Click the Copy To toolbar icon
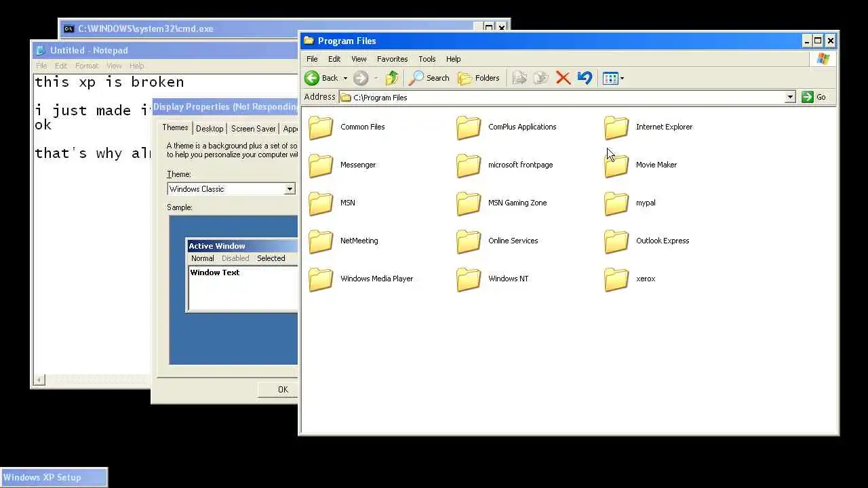Image resolution: width=868 pixels, height=488 pixels. [541, 78]
